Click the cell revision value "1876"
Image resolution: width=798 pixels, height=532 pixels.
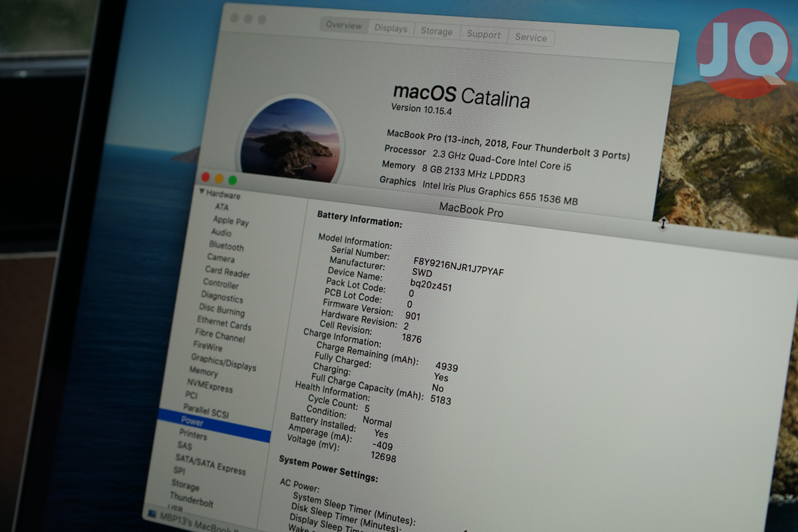pyautogui.click(x=412, y=338)
